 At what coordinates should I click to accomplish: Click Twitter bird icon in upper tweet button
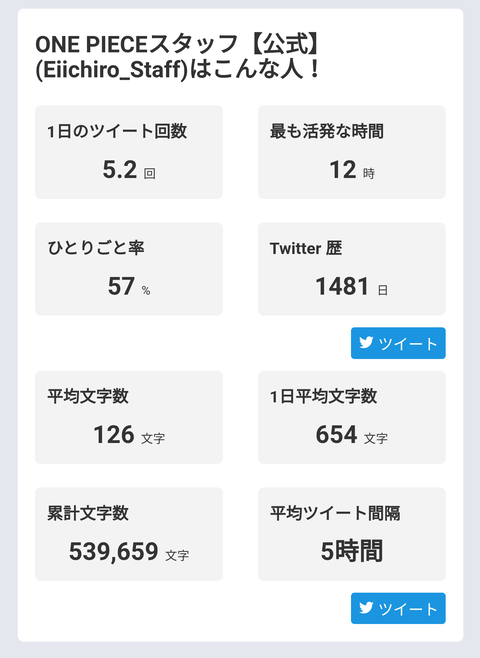pos(366,343)
